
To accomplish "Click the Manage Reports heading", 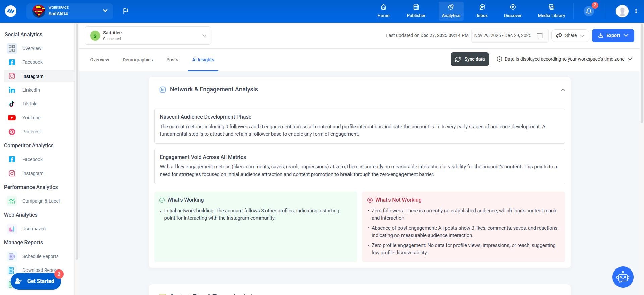I will [x=23, y=242].
